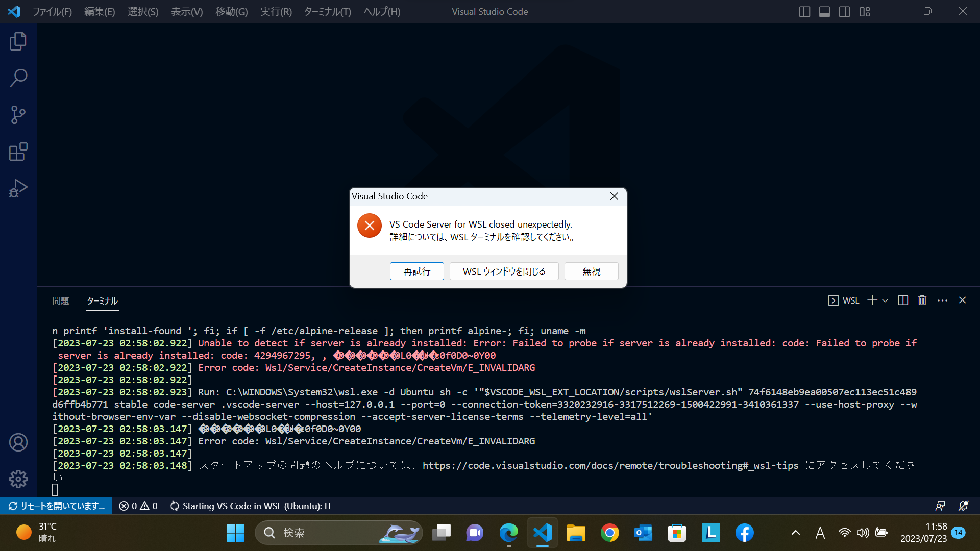980x551 pixels.
Task: Show hidden system tray icons
Action: click(795, 533)
